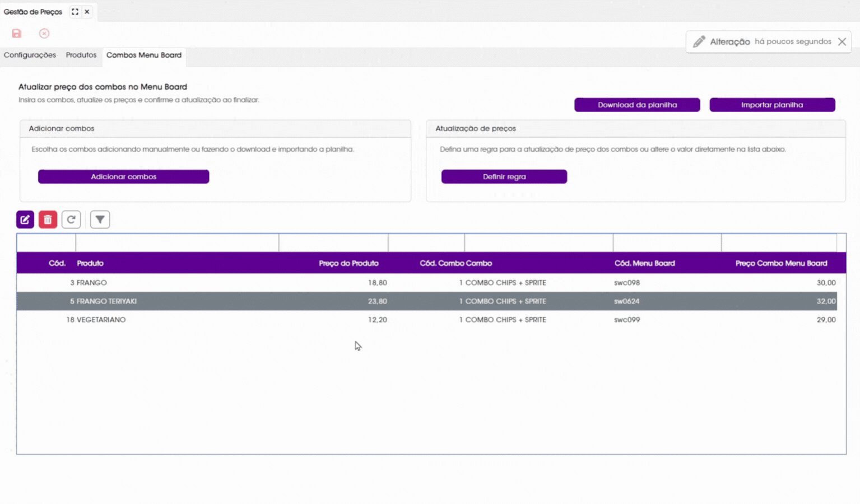Click the 32,00 combo price cell
The height and width of the screenshot is (504, 860).
(826, 301)
